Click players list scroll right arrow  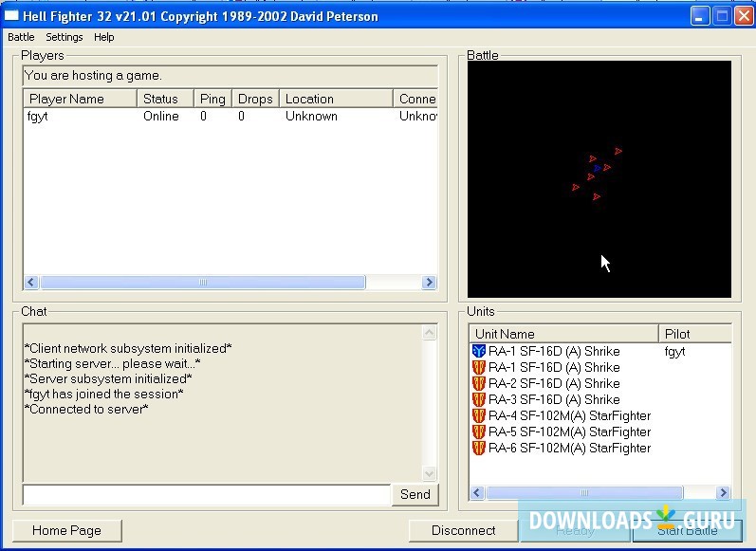point(429,282)
